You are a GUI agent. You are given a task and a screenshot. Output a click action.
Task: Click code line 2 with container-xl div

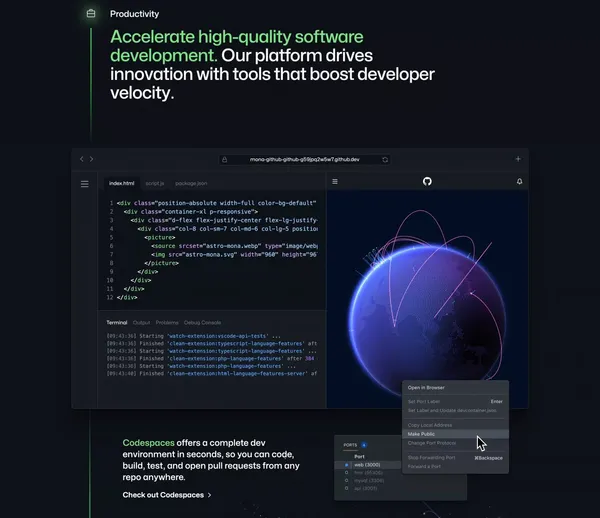[191, 212]
